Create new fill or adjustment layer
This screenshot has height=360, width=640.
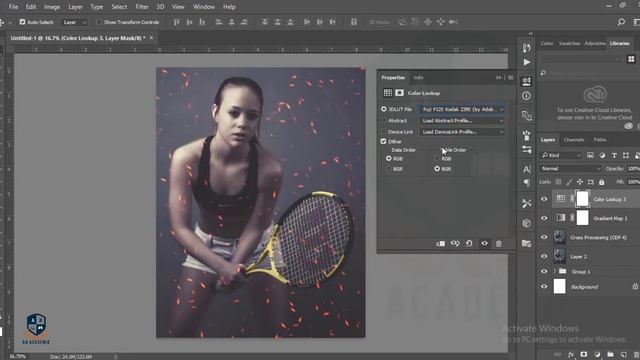pos(597,355)
